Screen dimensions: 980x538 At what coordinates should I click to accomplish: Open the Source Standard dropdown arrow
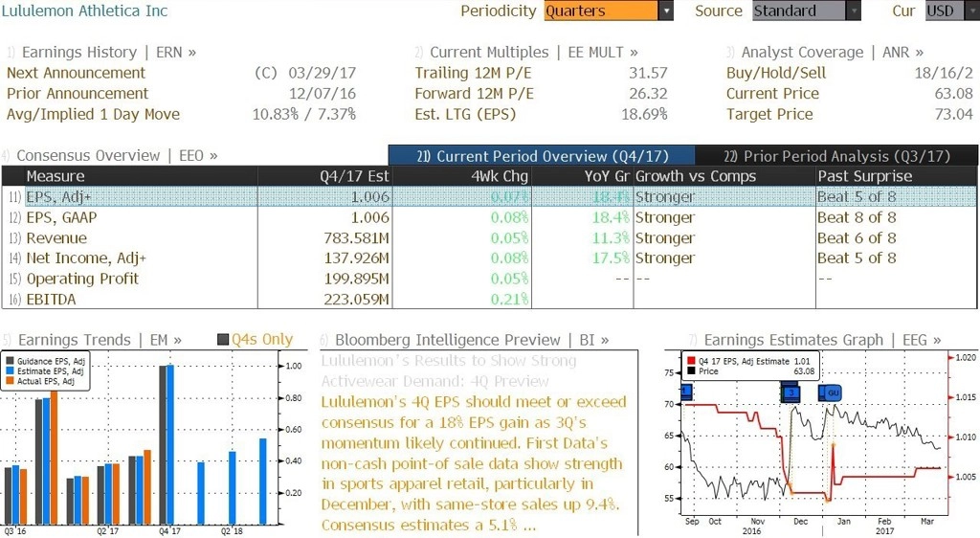coord(854,11)
